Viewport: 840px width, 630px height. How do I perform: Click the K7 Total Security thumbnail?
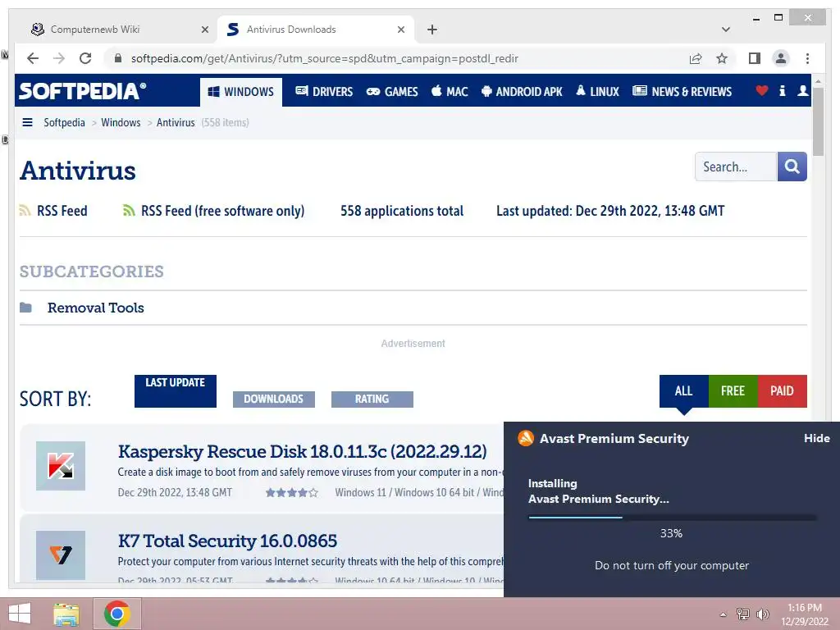61,555
